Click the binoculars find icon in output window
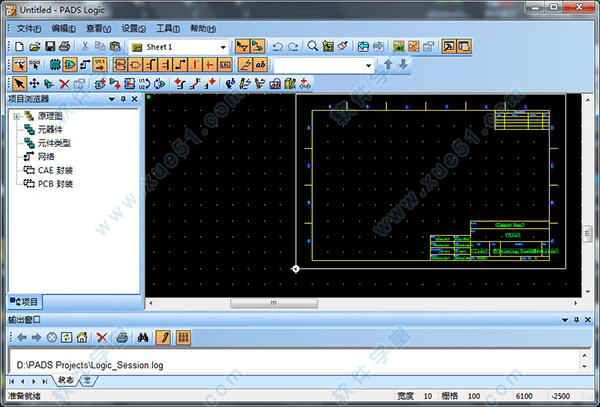Screen dimensions: 600x407 point(143,338)
